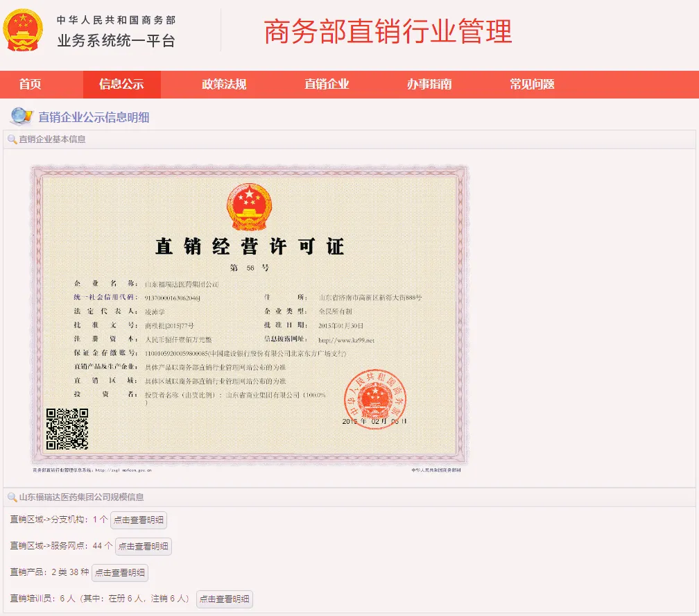Click the globe icon beside 直销企业公示信息明细
Image resolution: width=699 pixels, height=616 pixels.
pos(21,117)
